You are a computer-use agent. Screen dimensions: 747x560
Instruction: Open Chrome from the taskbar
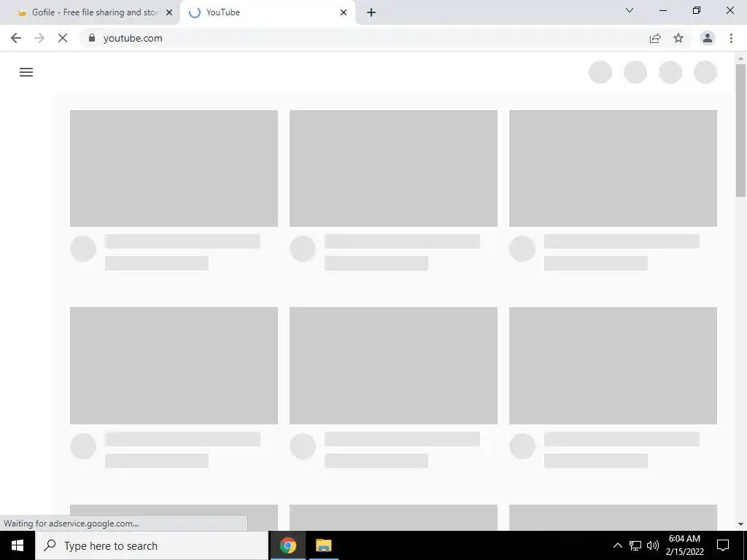click(287, 545)
